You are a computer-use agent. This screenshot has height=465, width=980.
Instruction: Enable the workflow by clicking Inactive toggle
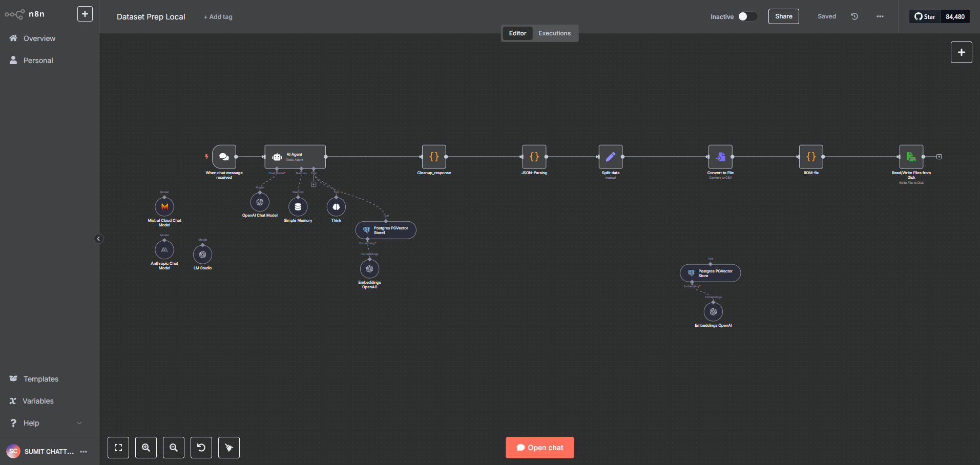tap(748, 16)
